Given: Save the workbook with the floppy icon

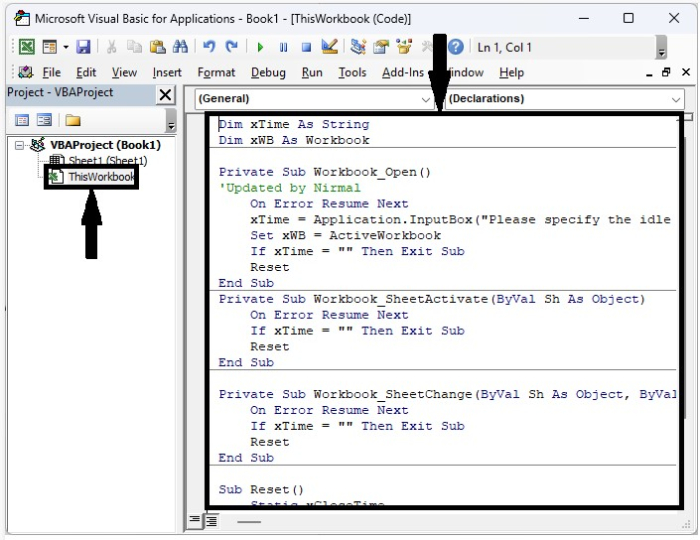Looking at the screenshot, I should pyautogui.click(x=83, y=47).
